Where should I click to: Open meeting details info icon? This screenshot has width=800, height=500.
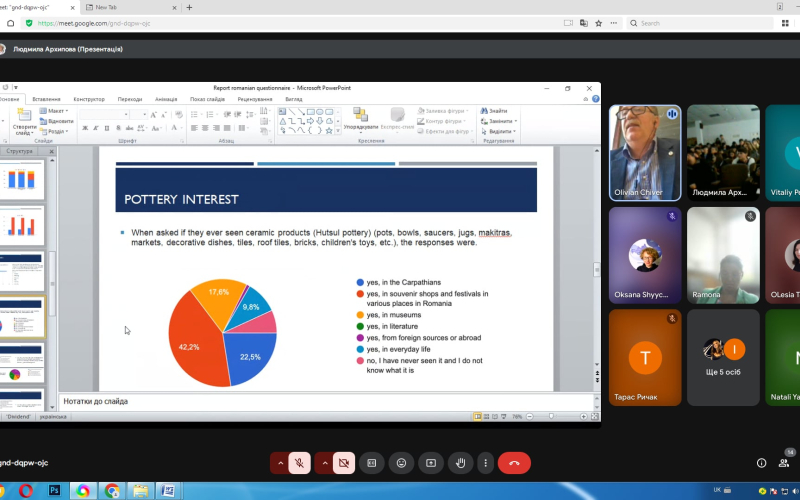(761, 463)
